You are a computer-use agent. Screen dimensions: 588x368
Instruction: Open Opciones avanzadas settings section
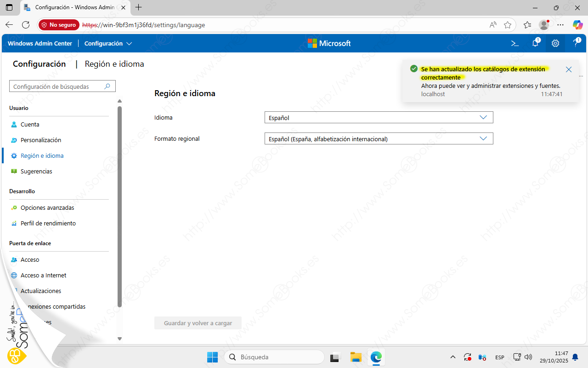click(47, 208)
